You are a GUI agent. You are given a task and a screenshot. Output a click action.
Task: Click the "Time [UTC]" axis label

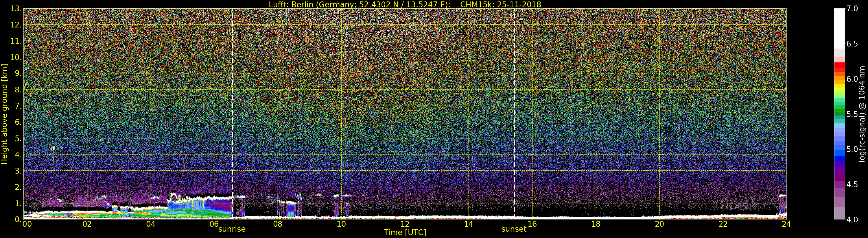coord(405,233)
